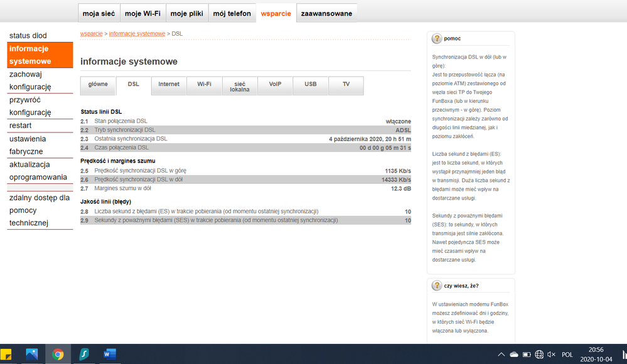
Task: Open 'ustawienia fabryczne' in sidebar
Action: (x=40, y=145)
